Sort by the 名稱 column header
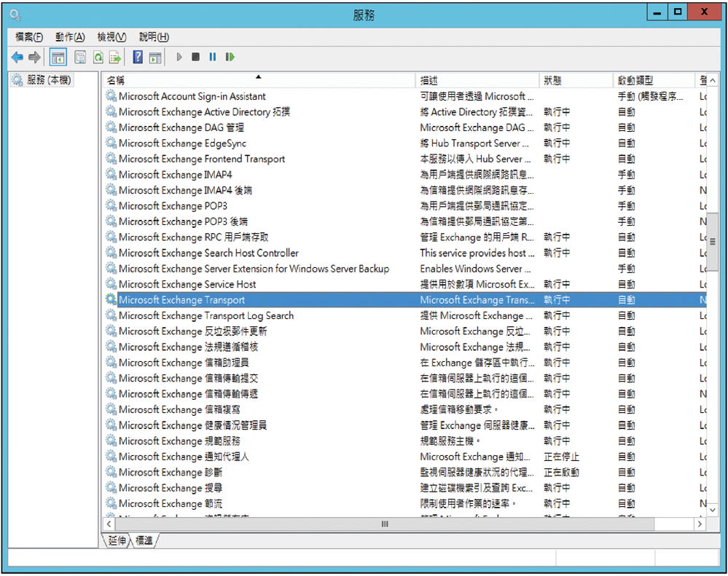The image size is (728, 576). point(259,80)
